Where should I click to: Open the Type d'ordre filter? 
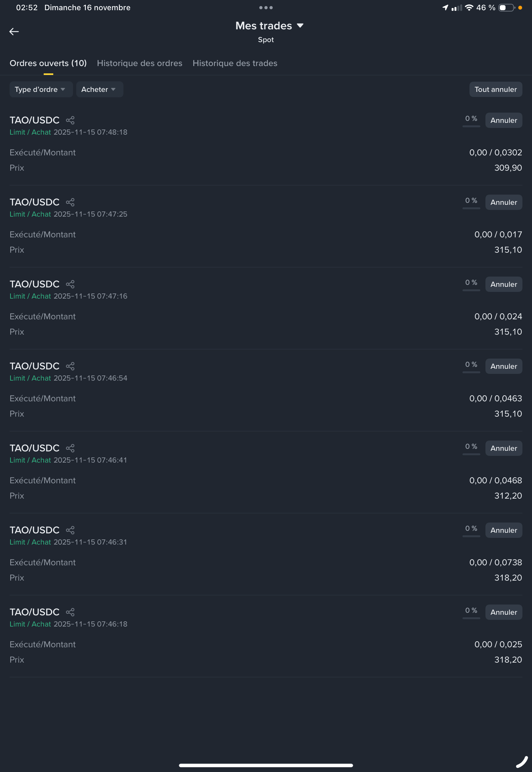41,89
